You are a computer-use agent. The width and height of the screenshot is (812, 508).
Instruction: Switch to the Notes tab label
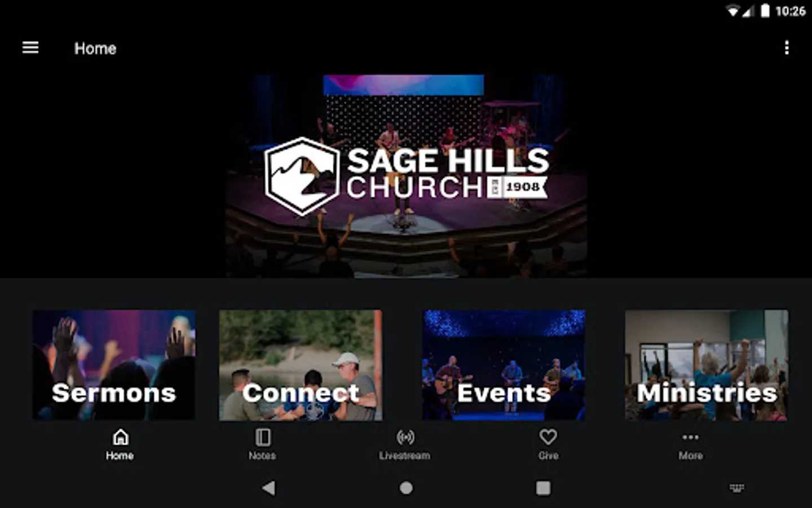262,456
